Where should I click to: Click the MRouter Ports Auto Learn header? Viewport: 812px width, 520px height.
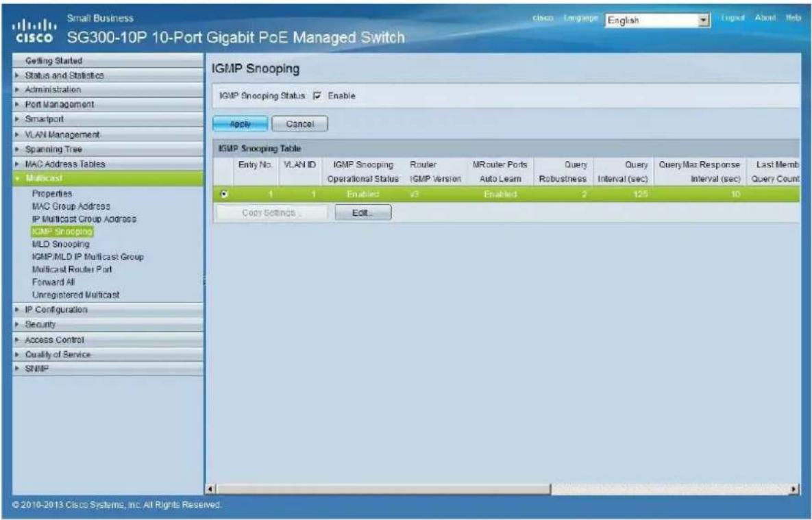click(500, 171)
